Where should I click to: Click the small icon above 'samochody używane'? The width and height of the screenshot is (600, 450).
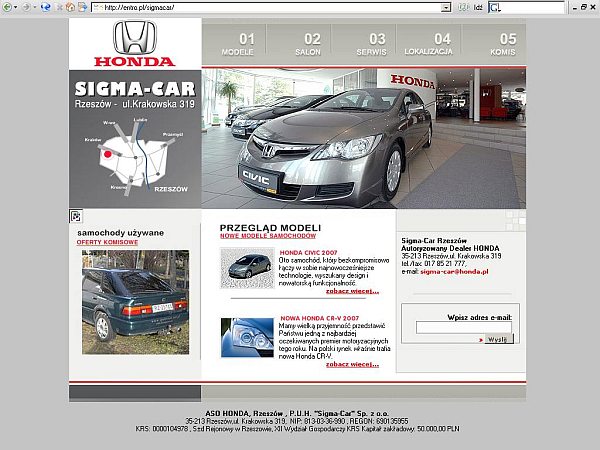click(x=76, y=216)
